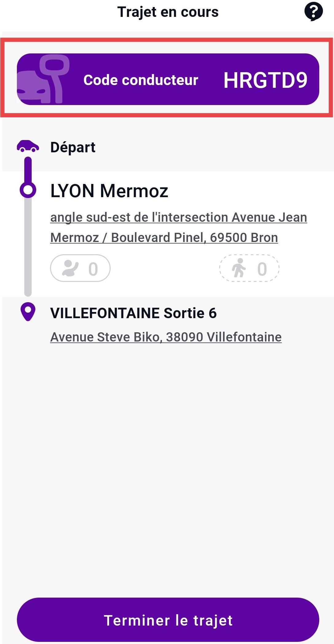Click the Départ label
Viewport: 334px width, 644px height.
[73, 147]
